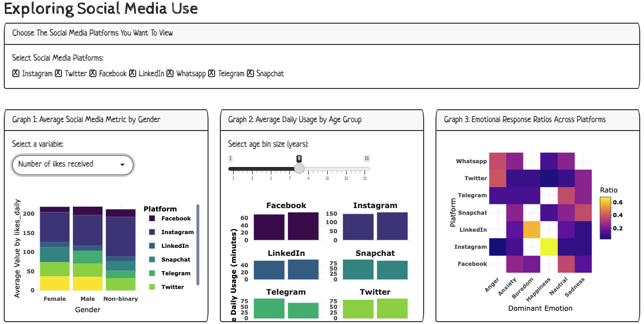Toggle LinkedIn swatch in the legend
Image resolution: width=644 pixels, height=324 pixels.
pos(152,246)
